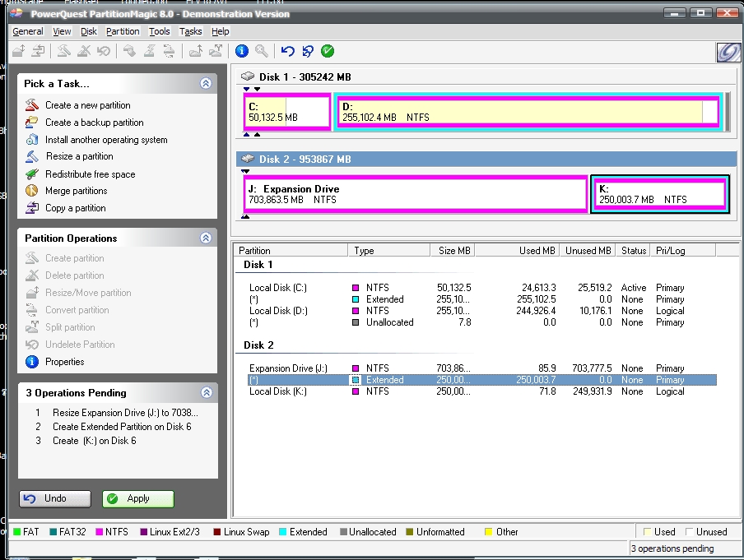Screen dimensions: 744x560
Task: Click pending operation Create Extended Partition on Disk 6
Action: tap(122, 427)
